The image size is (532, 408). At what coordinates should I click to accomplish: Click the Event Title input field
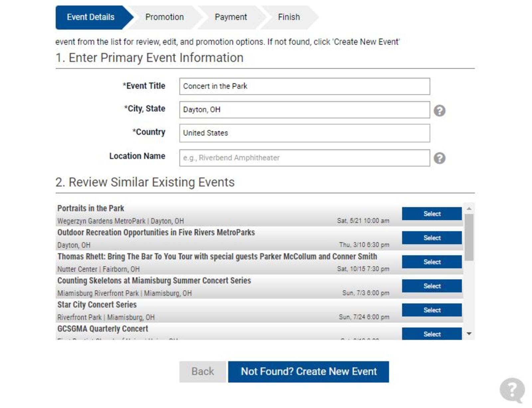point(304,86)
